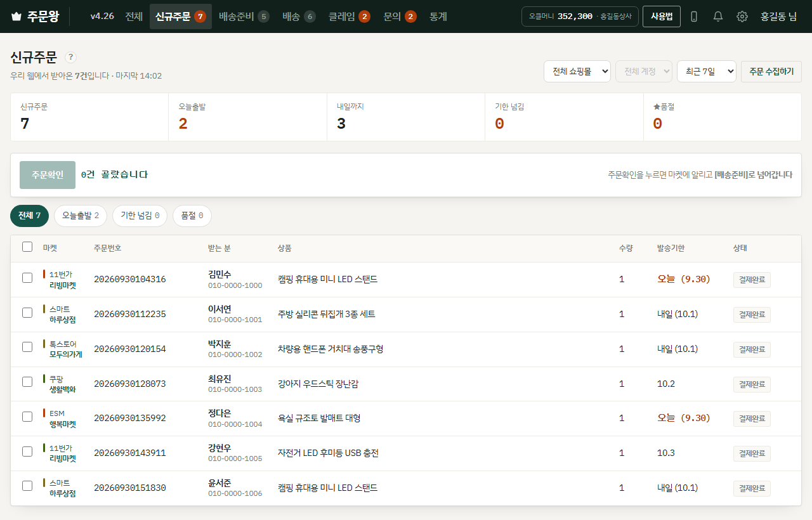Open the 전체 쇼핑몰 dropdown
Viewport: 812px width, 520px height.
(x=577, y=72)
